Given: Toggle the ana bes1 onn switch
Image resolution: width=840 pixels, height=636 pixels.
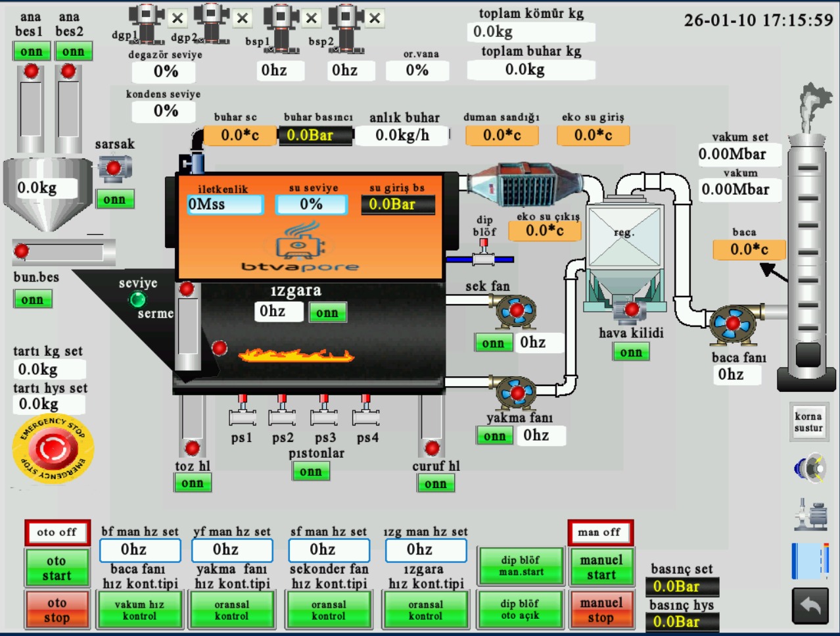Looking at the screenshot, I should pos(31,51).
